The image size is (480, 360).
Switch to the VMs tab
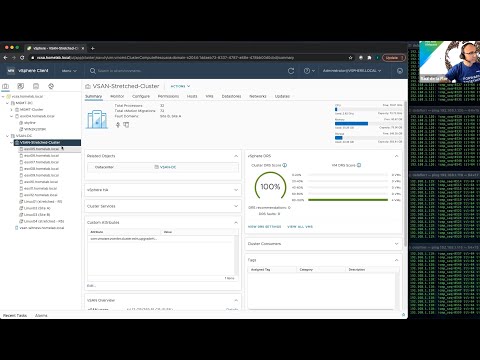pyautogui.click(x=209, y=96)
